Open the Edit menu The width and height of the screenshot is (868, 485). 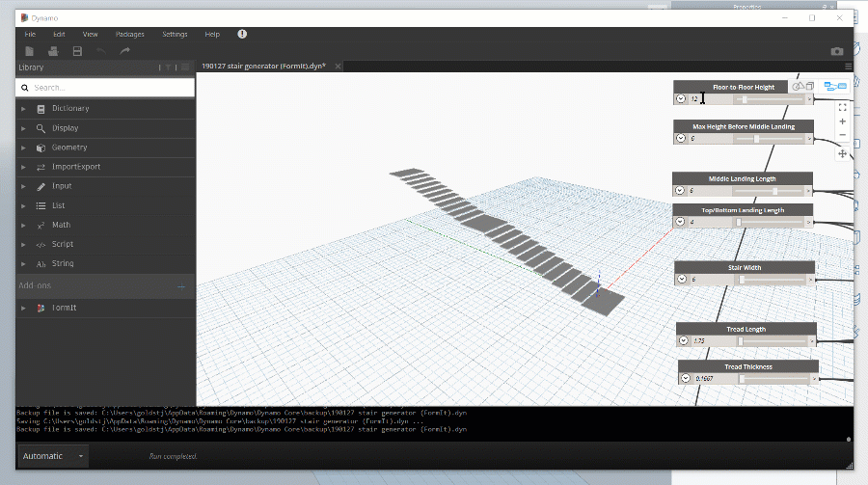[59, 35]
